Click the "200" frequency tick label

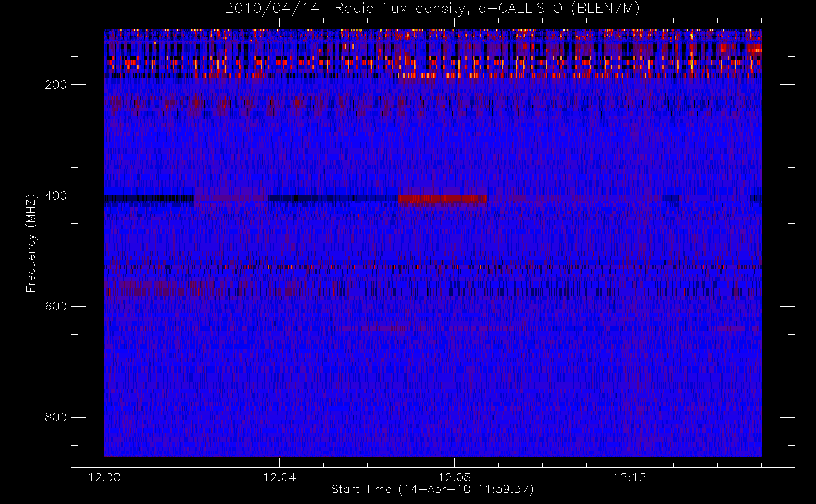pyautogui.click(x=56, y=85)
